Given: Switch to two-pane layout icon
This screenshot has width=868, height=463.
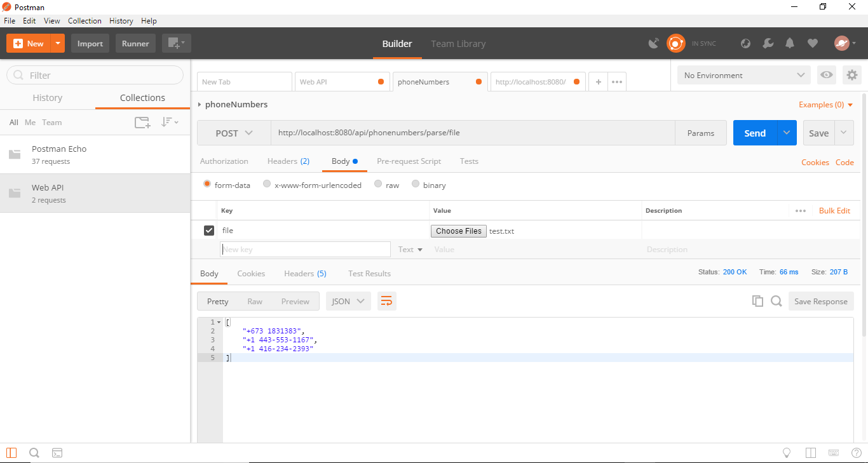Looking at the screenshot, I should (x=810, y=453).
